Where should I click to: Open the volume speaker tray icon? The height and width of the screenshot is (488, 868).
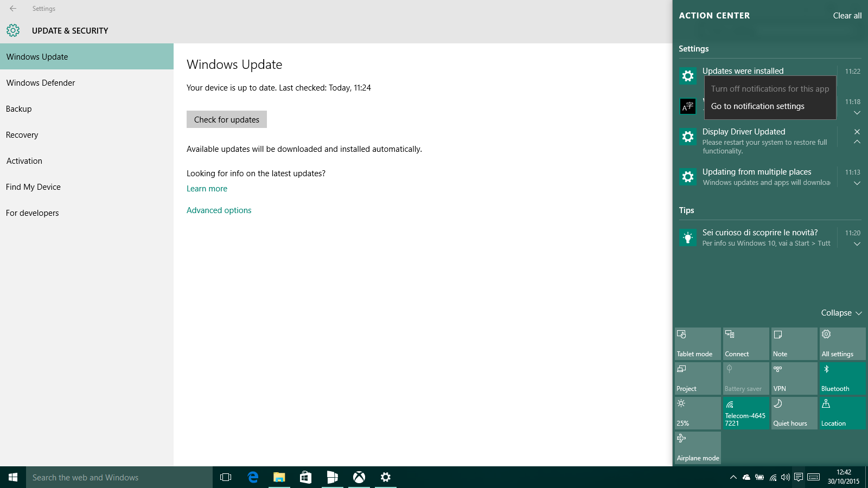pos(786,477)
